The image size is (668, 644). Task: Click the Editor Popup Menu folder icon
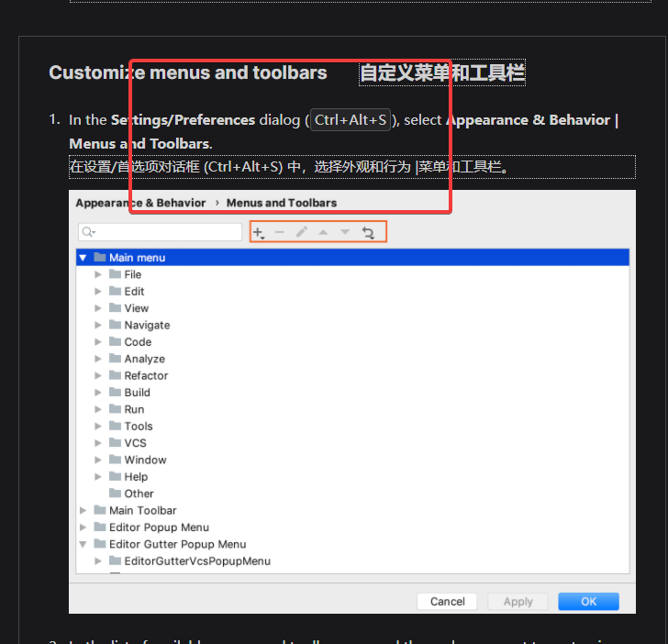pos(100,527)
